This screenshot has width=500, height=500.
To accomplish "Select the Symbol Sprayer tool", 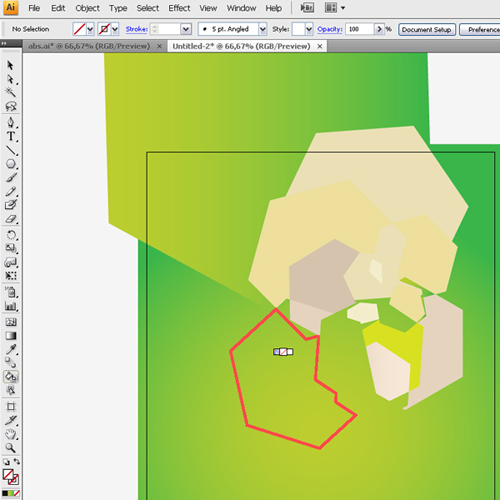I will pos(11,292).
